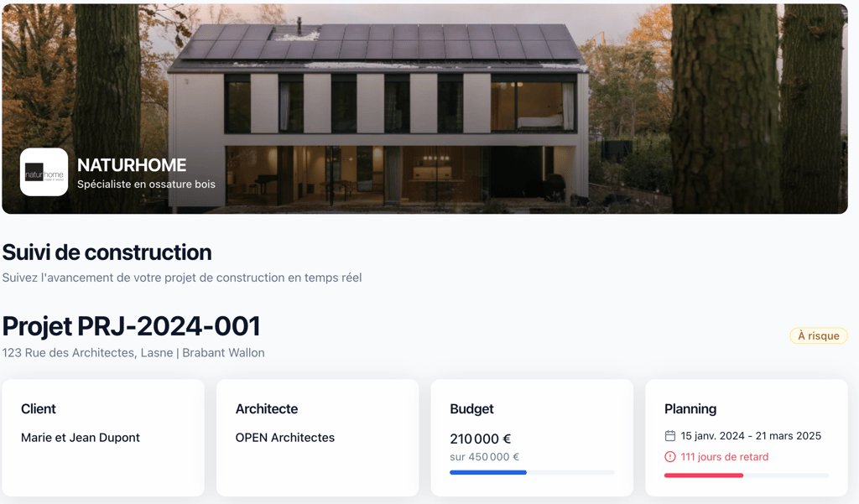Select the Client card
859x504 pixels.
(x=103, y=438)
